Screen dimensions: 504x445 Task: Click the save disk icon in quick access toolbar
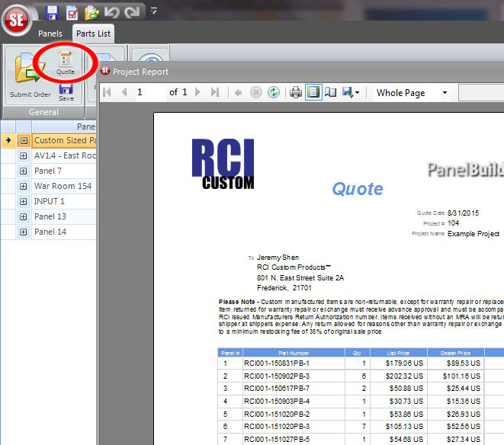click(x=52, y=11)
